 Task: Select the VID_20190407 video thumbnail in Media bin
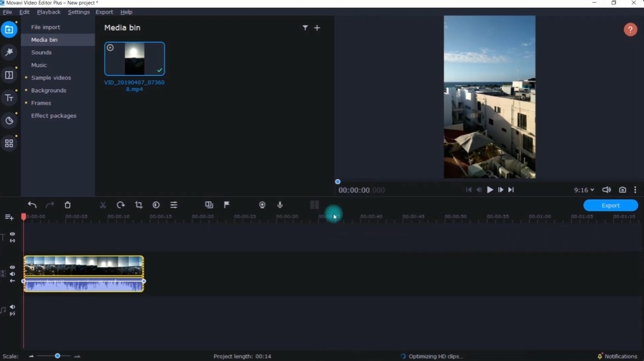(135, 59)
